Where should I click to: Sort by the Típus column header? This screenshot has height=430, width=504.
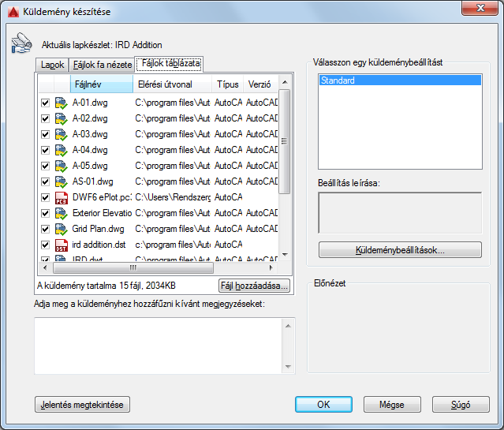pos(228,84)
